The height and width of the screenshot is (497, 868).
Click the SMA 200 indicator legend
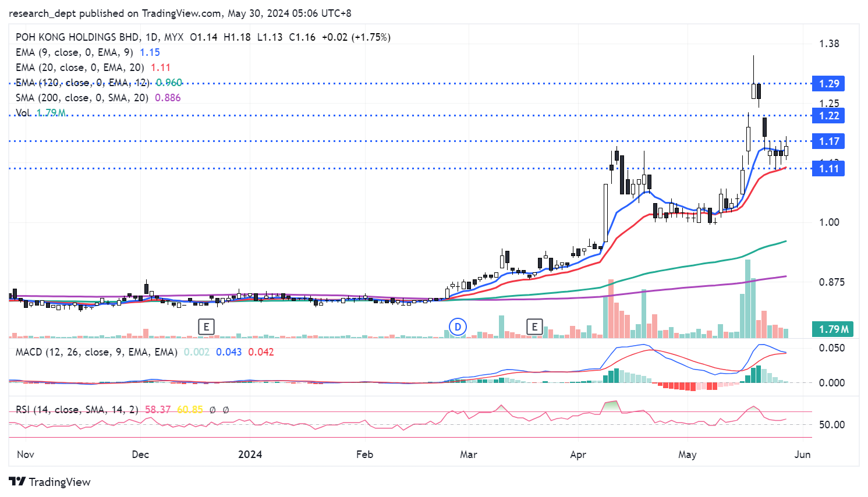(82, 98)
